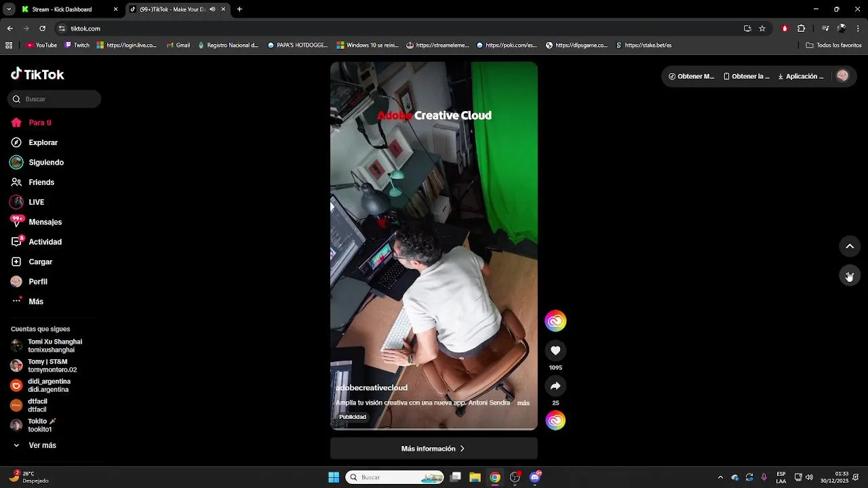The height and width of the screenshot is (488, 868).
Task: Go to previous video arrow
Action: (850, 246)
